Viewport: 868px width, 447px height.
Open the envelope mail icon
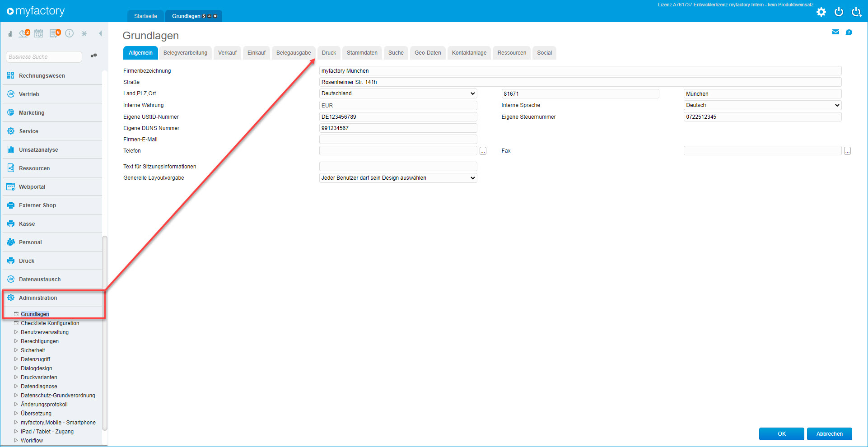coord(835,32)
